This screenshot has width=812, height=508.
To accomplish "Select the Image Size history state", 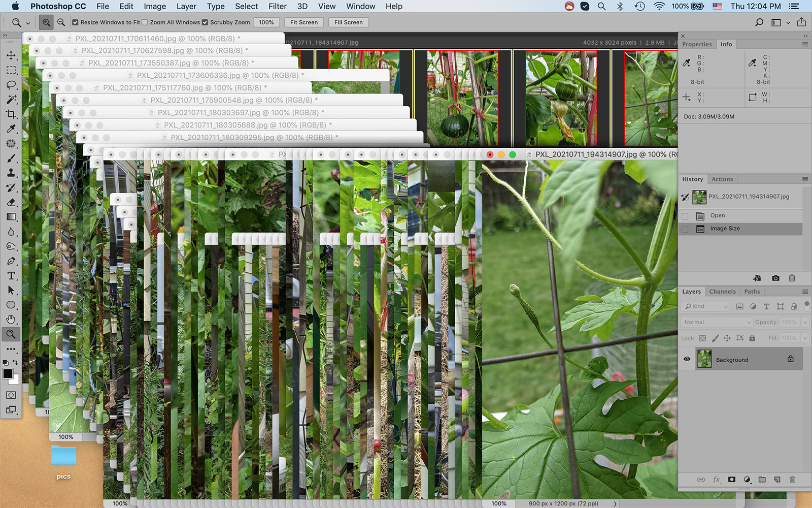I will [x=725, y=229].
